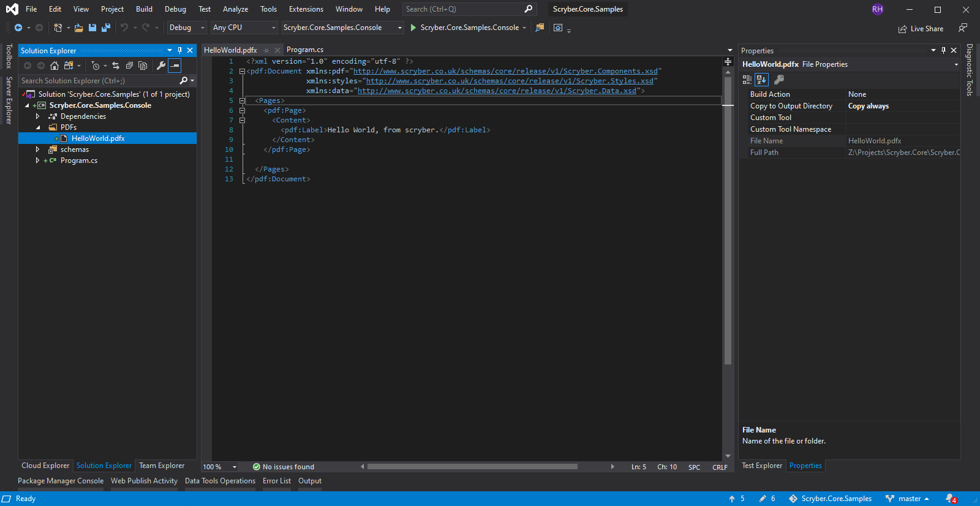Collapse the Pages outlining region on line 5

pyautogui.click(x=242, y=100)
